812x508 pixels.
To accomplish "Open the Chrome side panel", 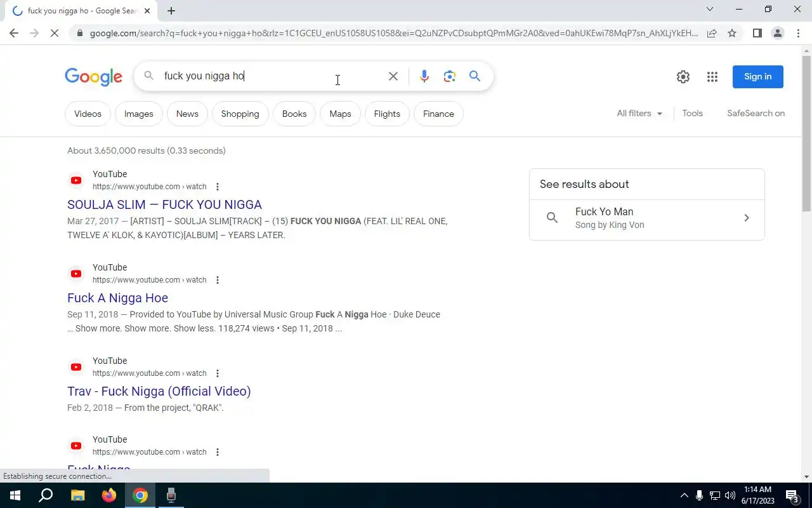I will (757, 33).
